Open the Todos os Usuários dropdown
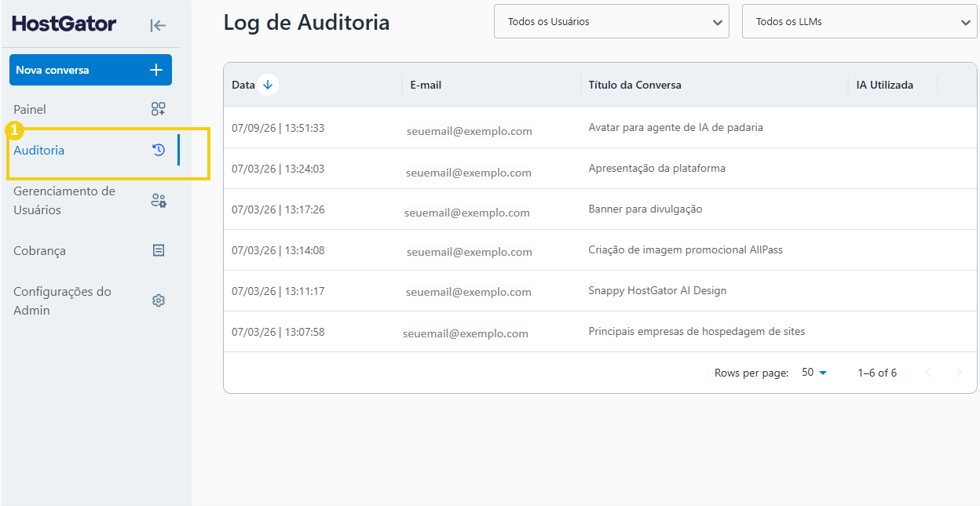Viewport: 980px width, 506px height. [612, 21]
